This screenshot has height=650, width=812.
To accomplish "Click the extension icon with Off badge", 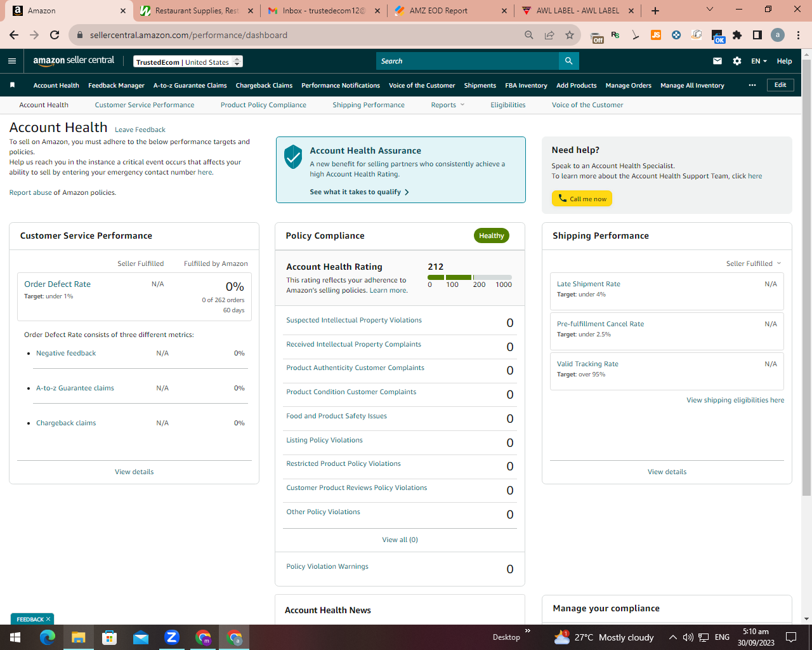I will point(596,37).
